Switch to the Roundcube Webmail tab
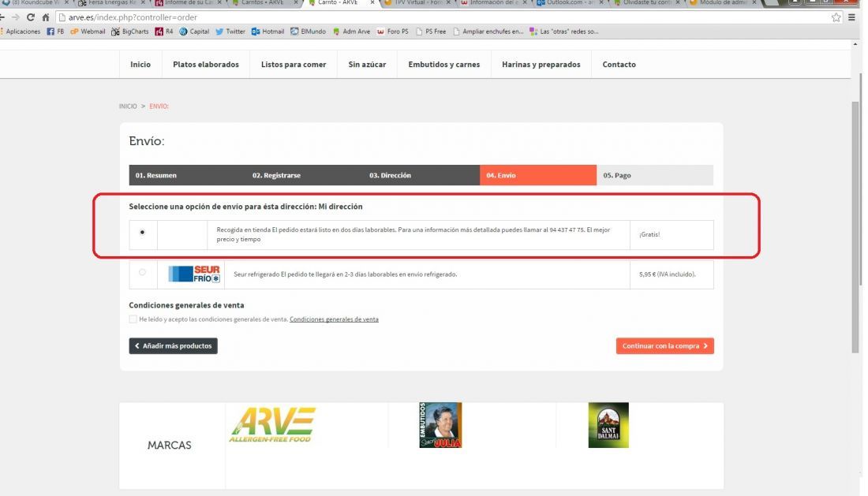Viewport: 868px width, 496px height. click(x=36, y=3)
